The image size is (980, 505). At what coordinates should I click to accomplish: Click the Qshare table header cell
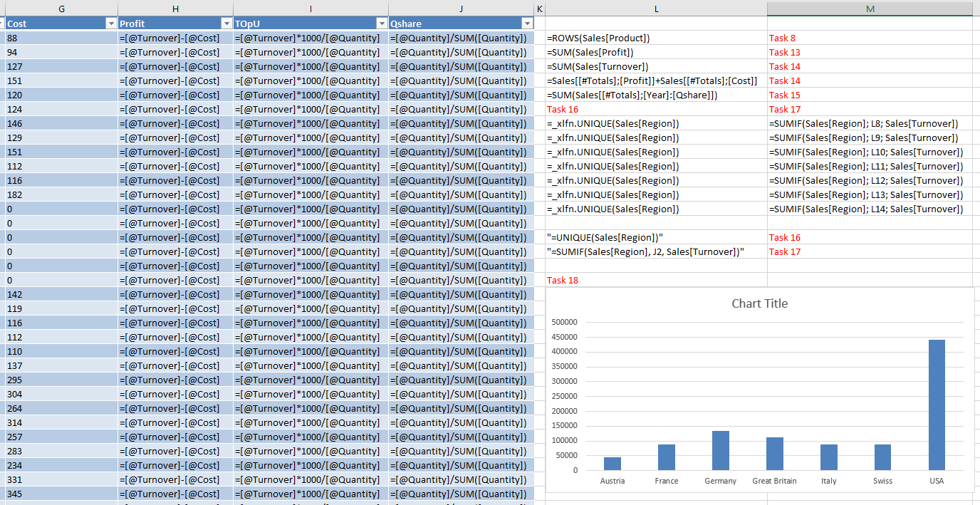coord(461,24)
